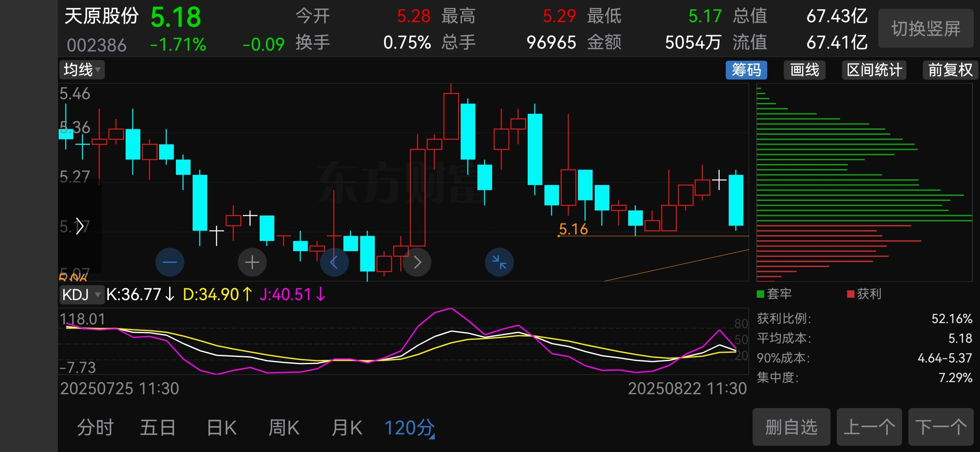The width and height of the screenshot is (980, 452).
Task: Go to next stock with 下一个
Action: coord(941,427)
